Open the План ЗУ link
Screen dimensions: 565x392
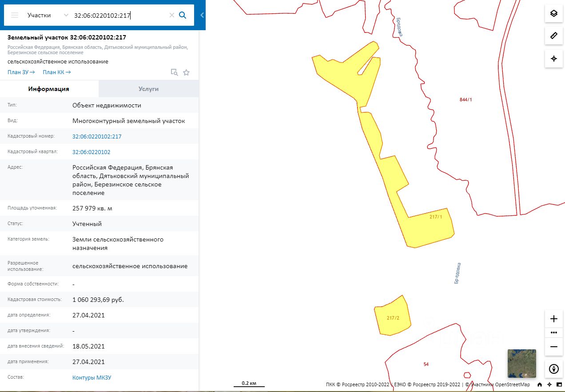[x=21, y=72]
